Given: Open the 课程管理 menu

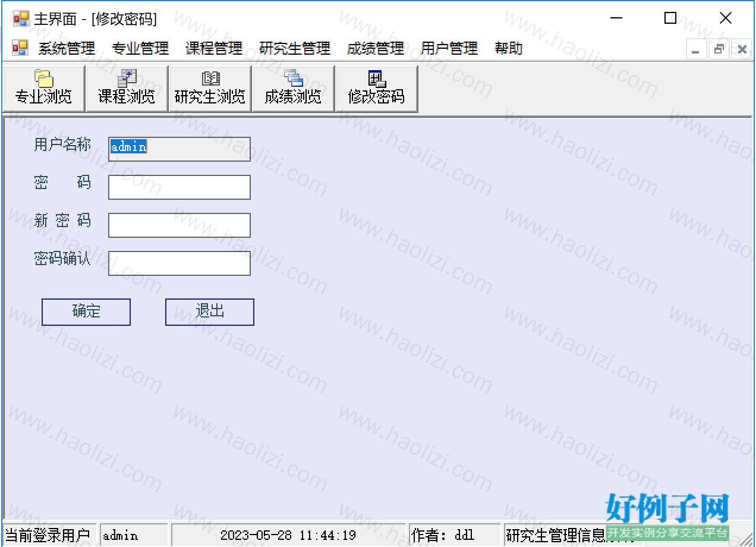Looking at the screenshot, I should (214, 49).
